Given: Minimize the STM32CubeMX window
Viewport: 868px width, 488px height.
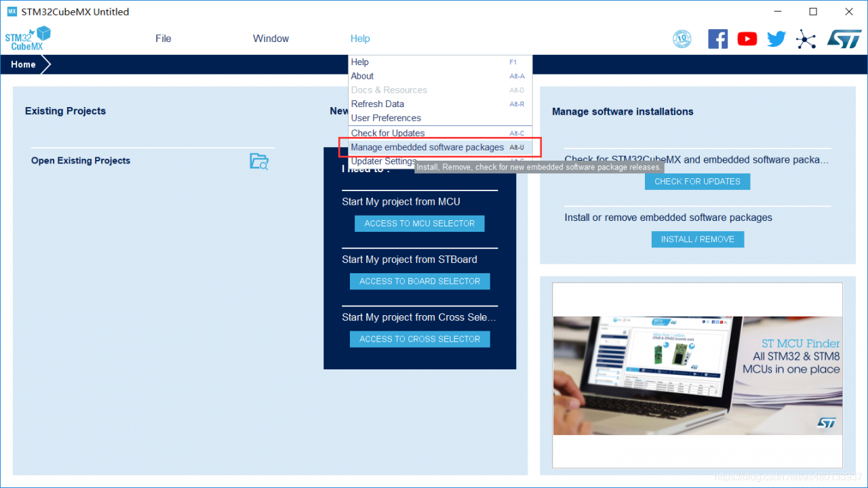Looking at the screenshot, I should pos(776,12).
